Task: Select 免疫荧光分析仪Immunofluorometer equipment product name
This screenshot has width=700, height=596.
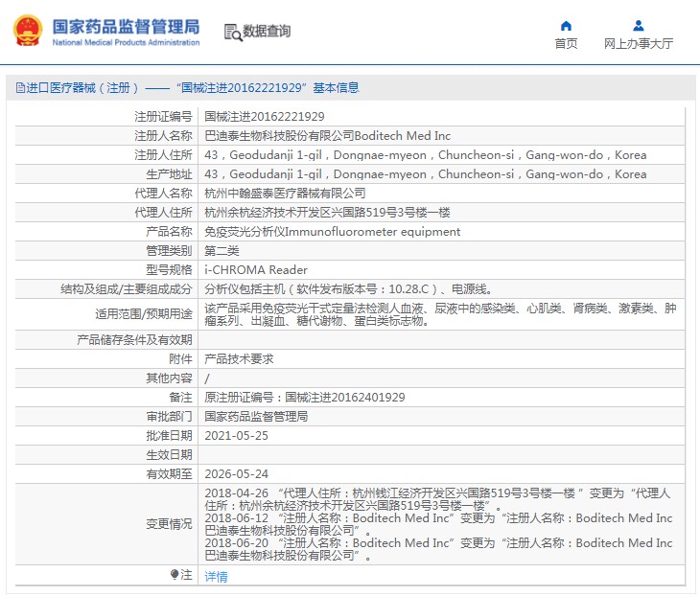Action: coord(332,232)
